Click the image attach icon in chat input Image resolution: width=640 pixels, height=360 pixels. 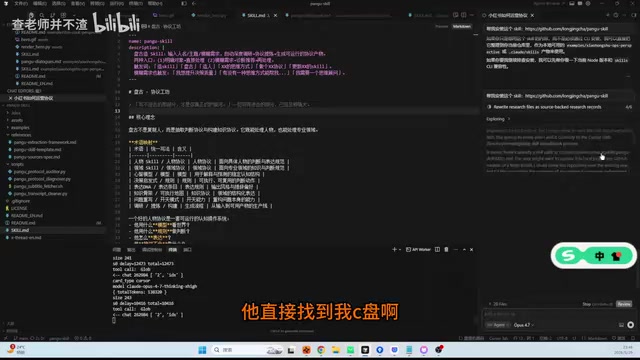[621, 325]
